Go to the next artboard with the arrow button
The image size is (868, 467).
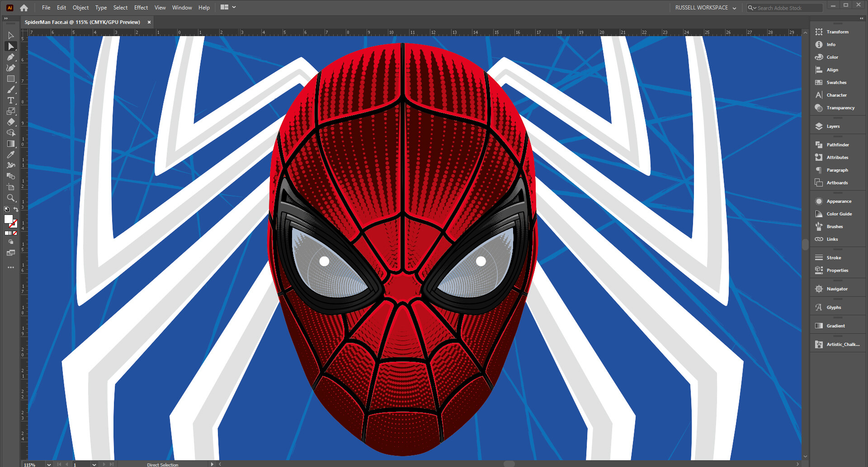(104, 464)
